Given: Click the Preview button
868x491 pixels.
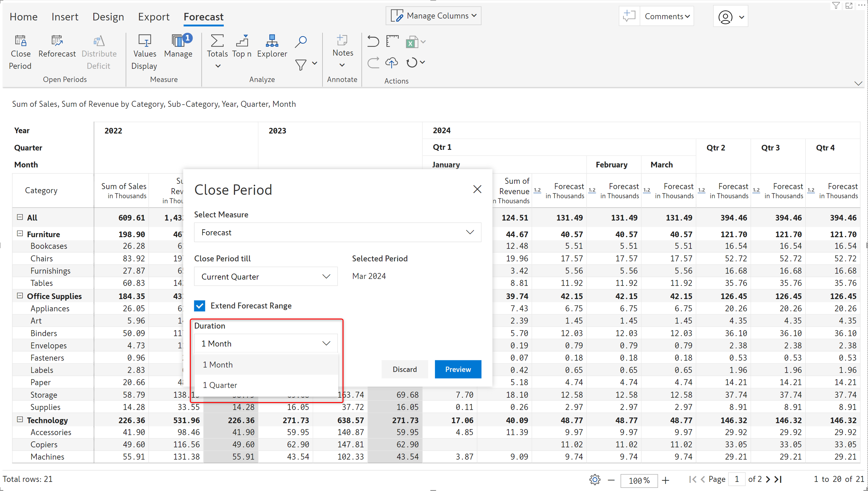Looking at the screenshot, I should pos(458,369).
